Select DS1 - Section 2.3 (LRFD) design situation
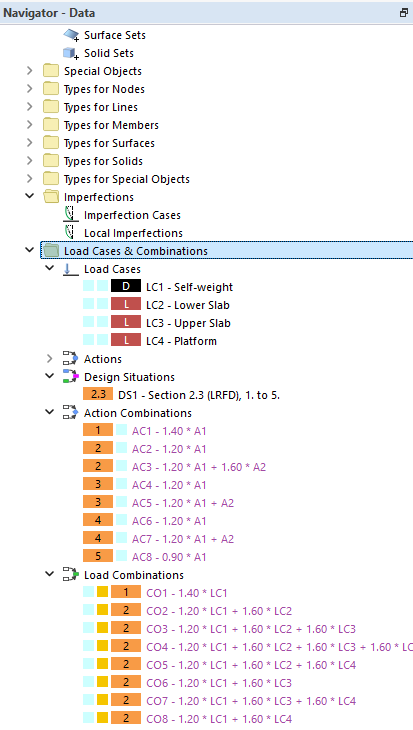 tap(199, 395)
